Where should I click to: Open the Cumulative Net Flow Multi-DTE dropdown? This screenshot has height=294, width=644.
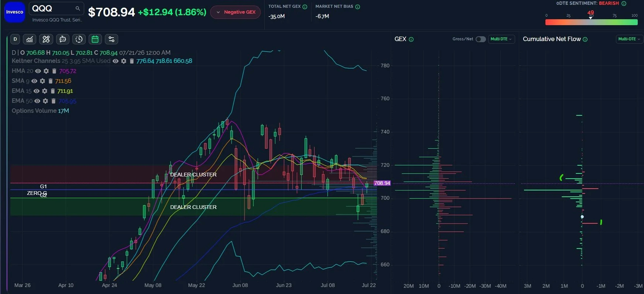point(629,39)
